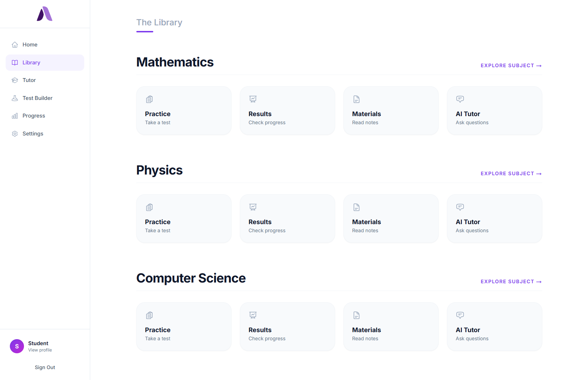Click the Practice clipboard icon under Mathematics
Image resolution: width=588 pixels, height=380 pixels.
[x=149, y=99]
